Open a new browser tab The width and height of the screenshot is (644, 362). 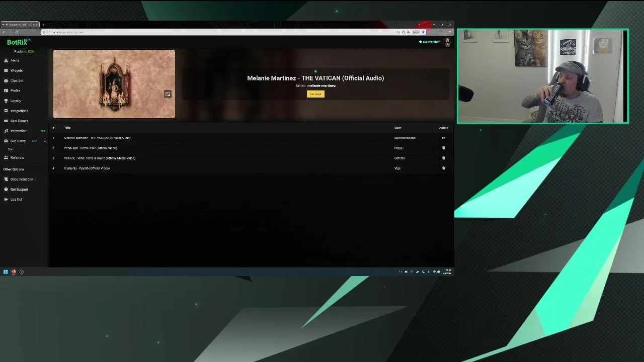(x=43, y=24)
